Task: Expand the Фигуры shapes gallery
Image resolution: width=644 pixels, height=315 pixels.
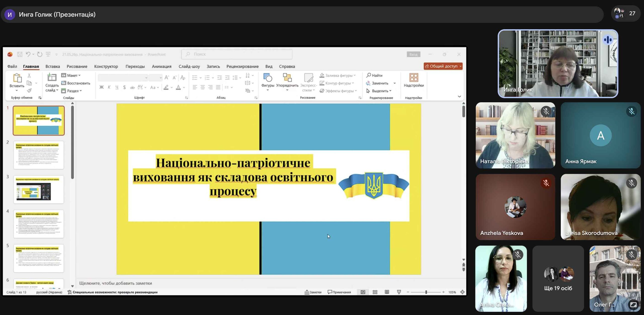Action: coord(268,82)
